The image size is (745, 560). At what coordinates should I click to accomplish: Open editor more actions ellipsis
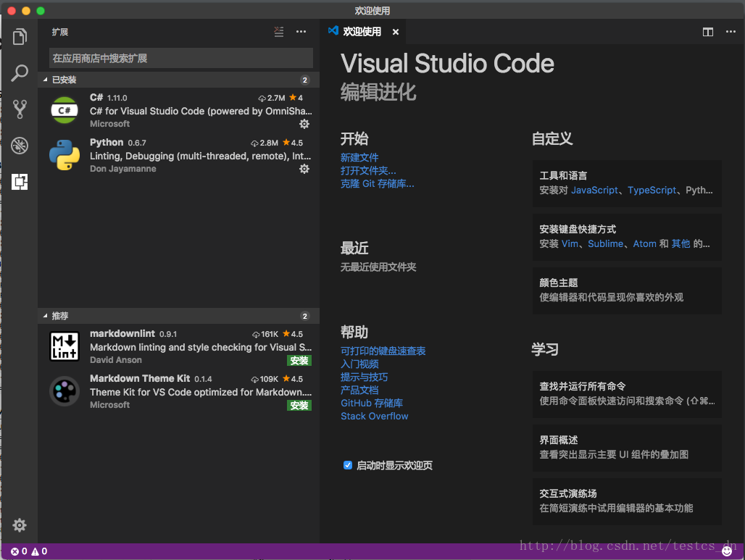[731, 32]
